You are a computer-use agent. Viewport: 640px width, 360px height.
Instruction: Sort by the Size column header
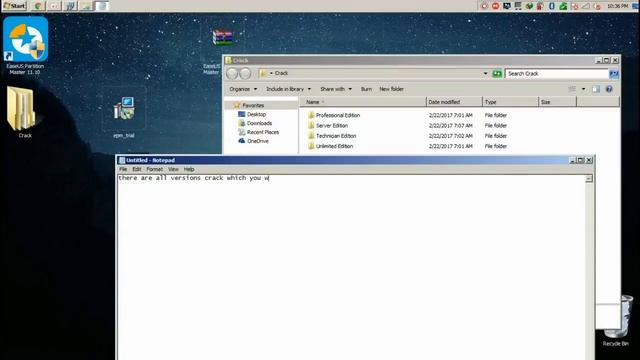pos(557,102)
